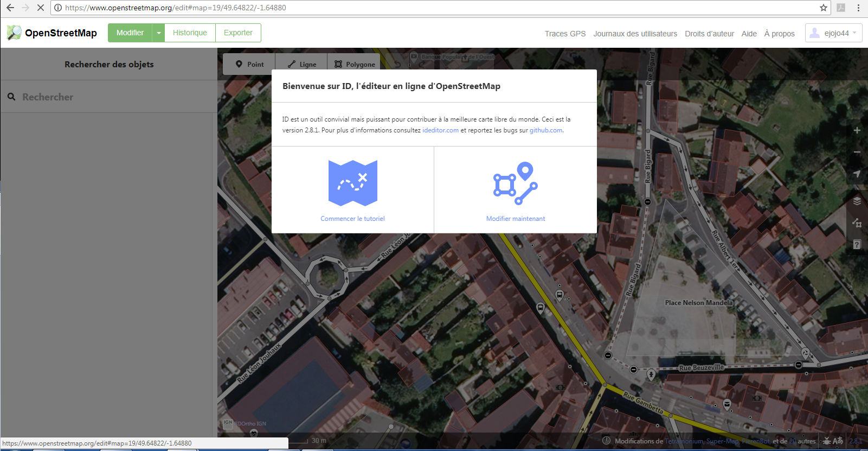Click the translate language icon

838,441
